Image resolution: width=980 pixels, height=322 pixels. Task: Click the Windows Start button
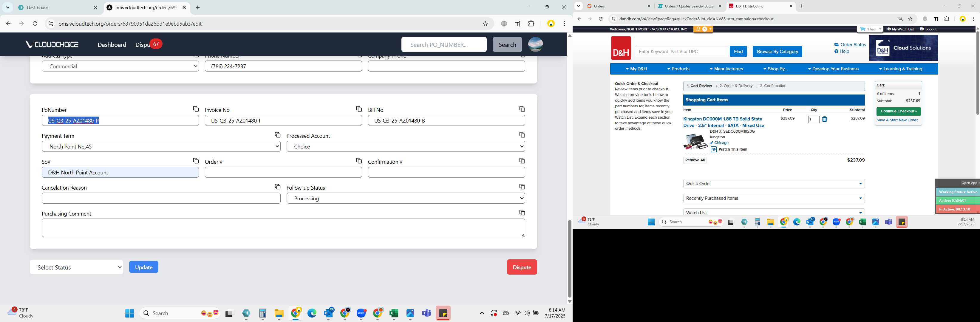129,313
